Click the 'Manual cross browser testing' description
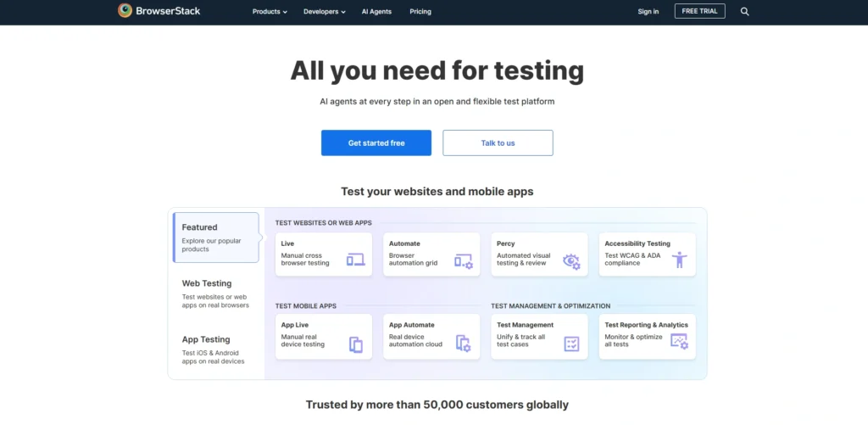 [x=305, y=260]
